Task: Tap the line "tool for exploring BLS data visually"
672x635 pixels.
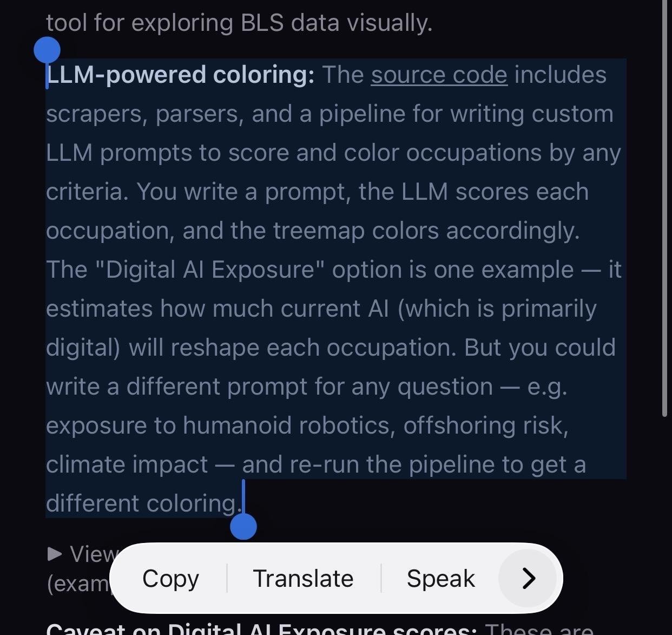Action: pyautogui.click(x=239, y=23)
